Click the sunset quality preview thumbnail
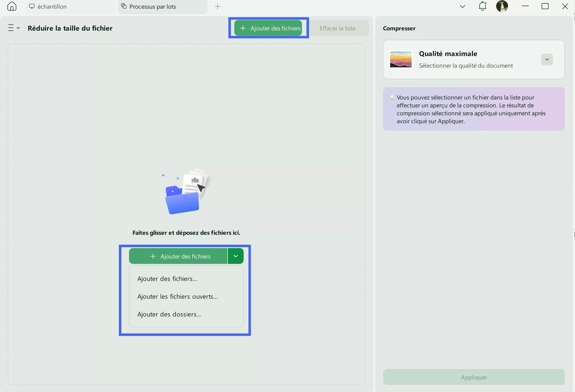This screenshot has width=575, height=392. pos(401,59)
